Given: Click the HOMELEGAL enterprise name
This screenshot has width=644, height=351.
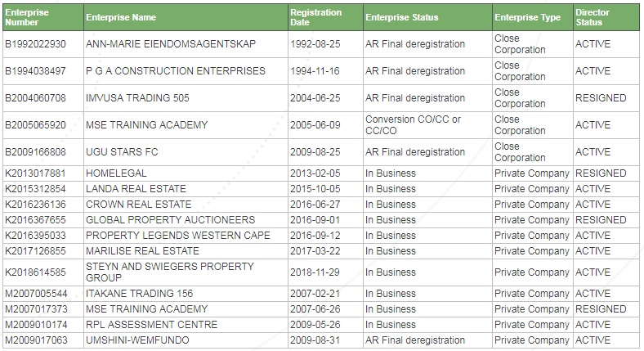Looking at the screenshot, I should pos(116,173).
